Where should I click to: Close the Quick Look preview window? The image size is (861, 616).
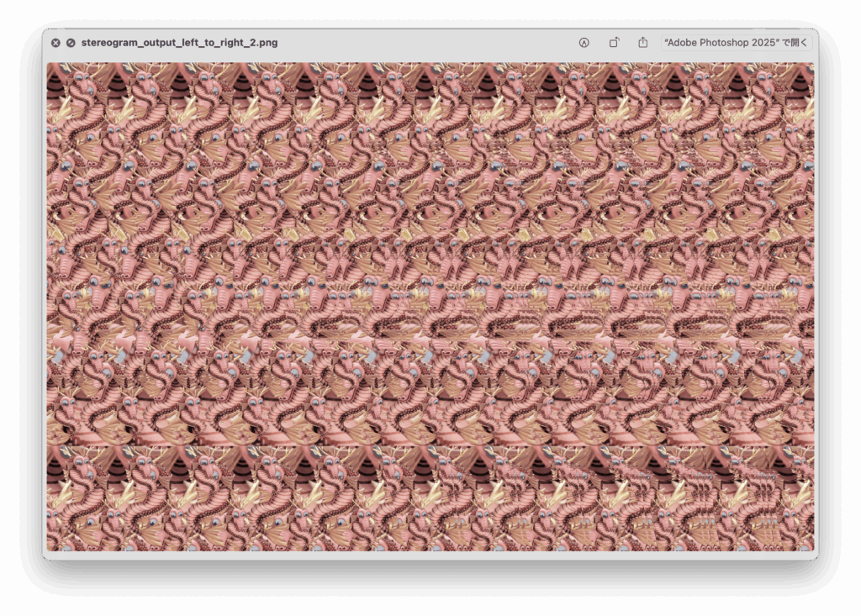[x=55, y=43]
